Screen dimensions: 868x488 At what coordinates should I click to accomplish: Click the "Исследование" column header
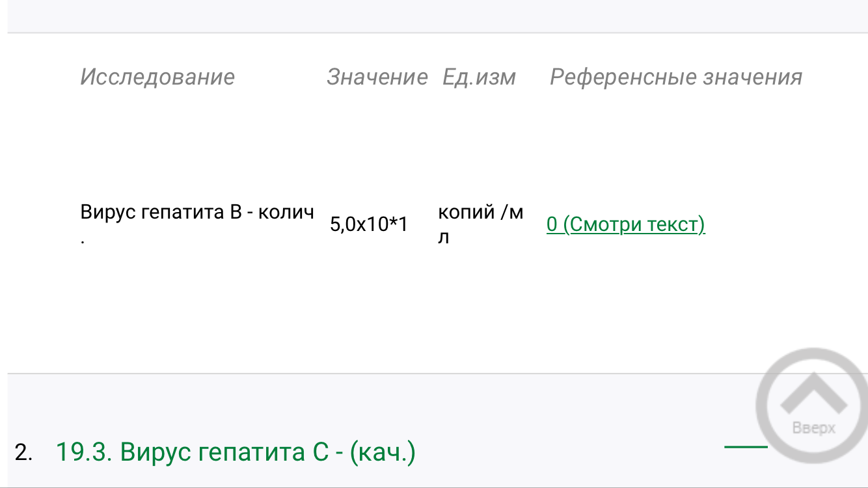point(157,77)
